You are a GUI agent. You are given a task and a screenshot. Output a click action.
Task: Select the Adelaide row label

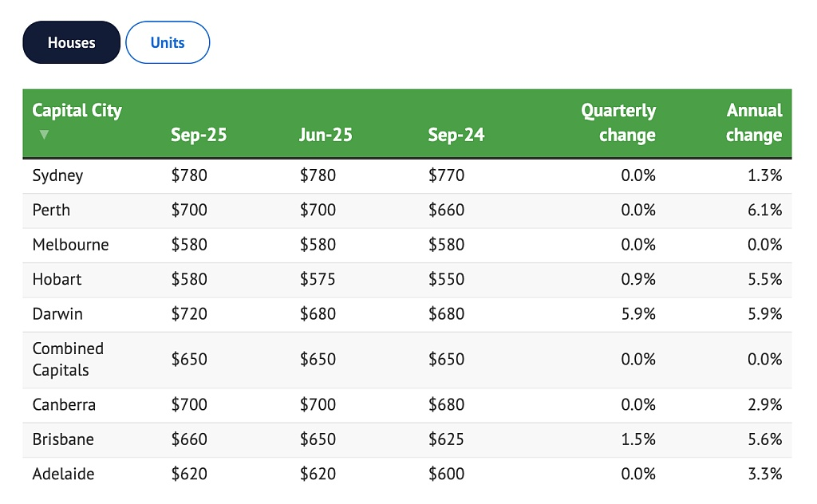point(63,474)
